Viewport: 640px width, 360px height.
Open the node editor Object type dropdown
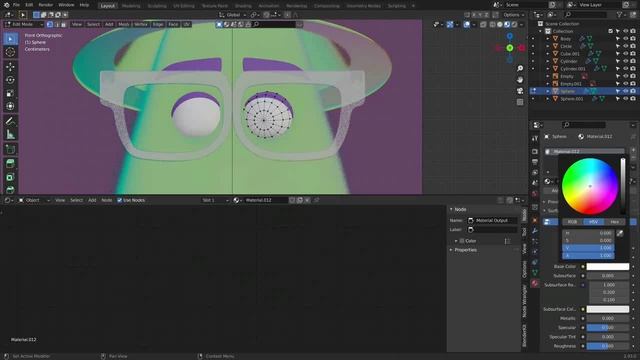(x=34, y=200)
